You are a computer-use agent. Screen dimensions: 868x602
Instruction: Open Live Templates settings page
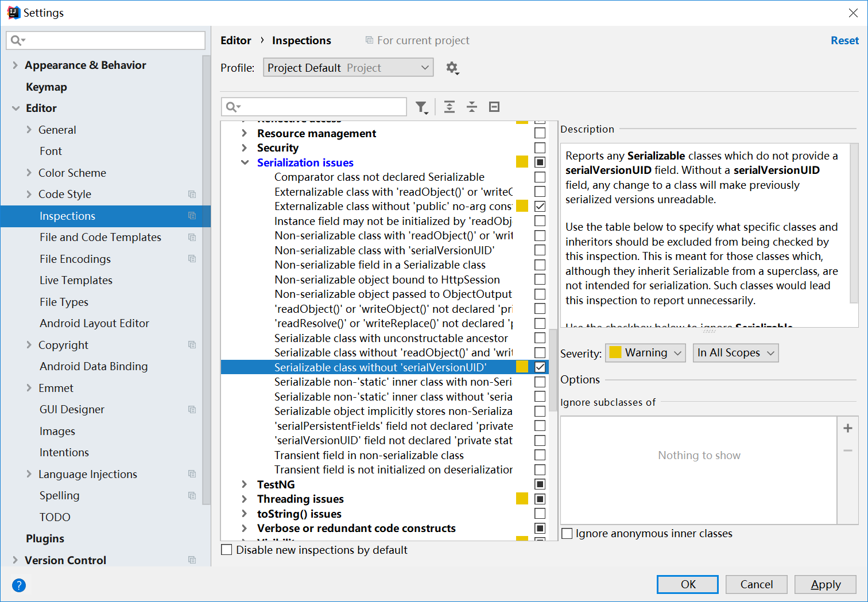coord(76,281)
